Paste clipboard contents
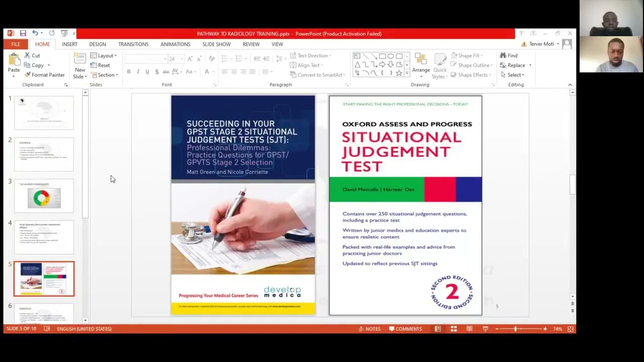The height and width of the screenshot is (362, 644). tap(14, 64)
